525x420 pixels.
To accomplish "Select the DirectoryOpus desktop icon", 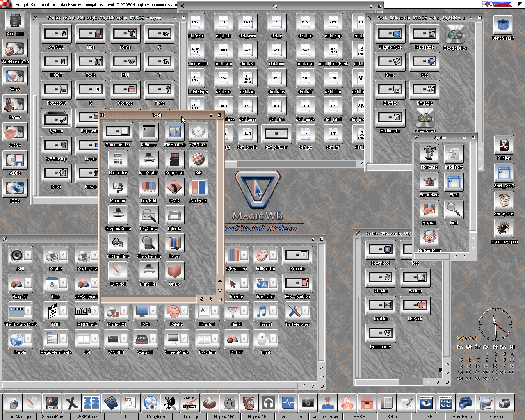I will 504,229.
